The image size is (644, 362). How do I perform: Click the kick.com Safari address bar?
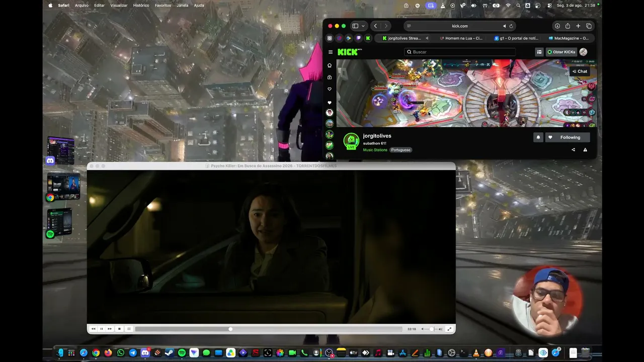[460, 26]
